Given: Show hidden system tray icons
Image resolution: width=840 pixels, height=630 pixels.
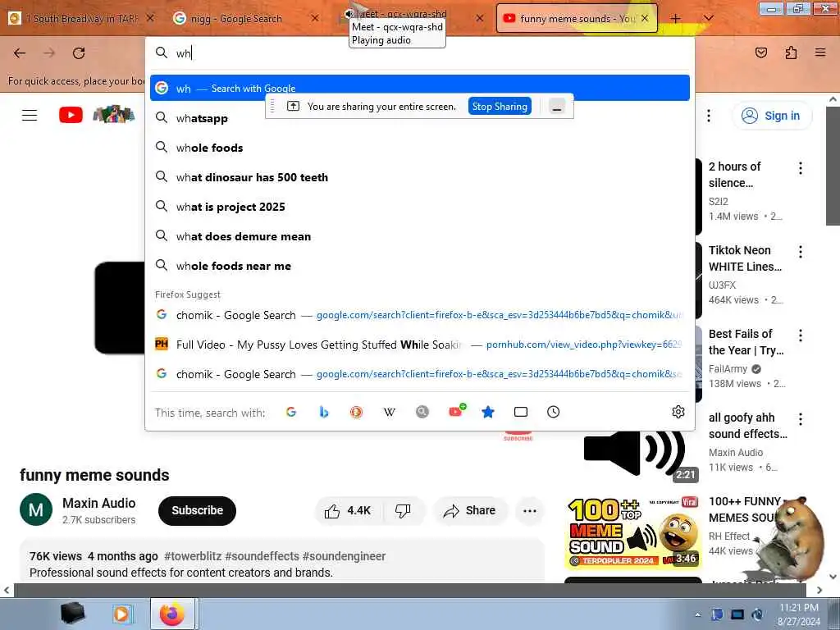Looking at the screenshot, I should click(x=697, y=614).
